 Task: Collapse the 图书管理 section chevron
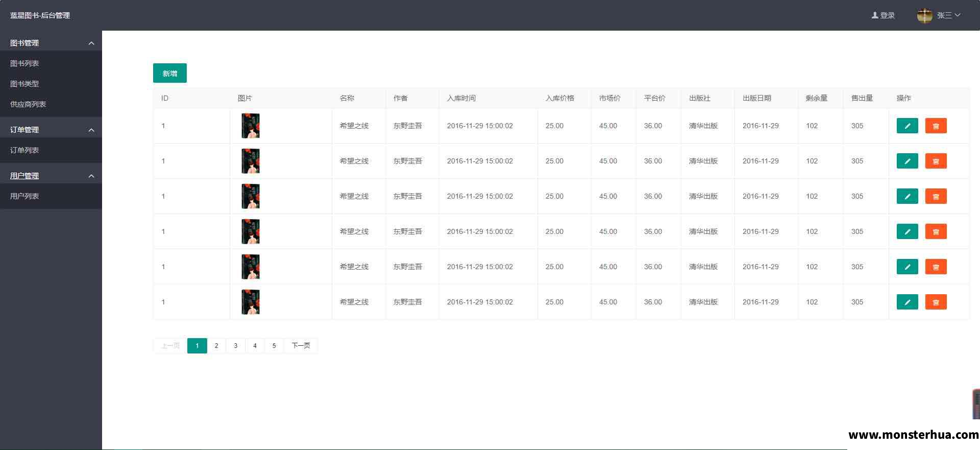(91, 43)
